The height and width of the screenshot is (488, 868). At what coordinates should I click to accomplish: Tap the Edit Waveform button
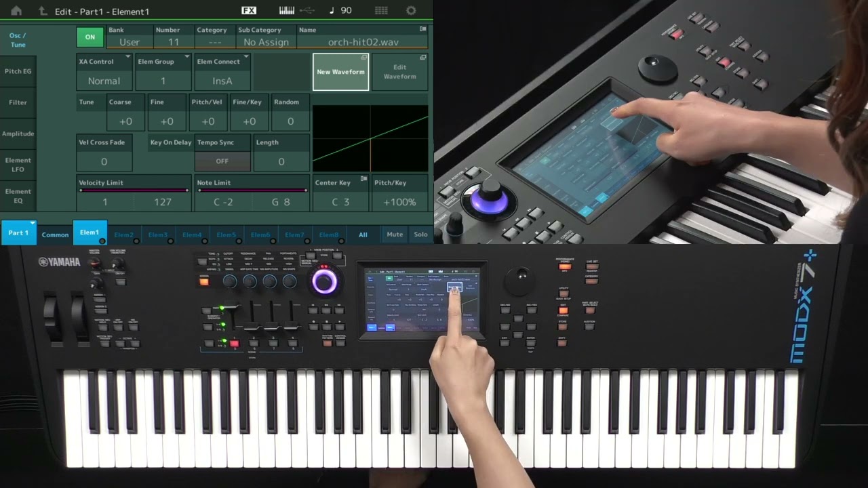tap(400, 72)
